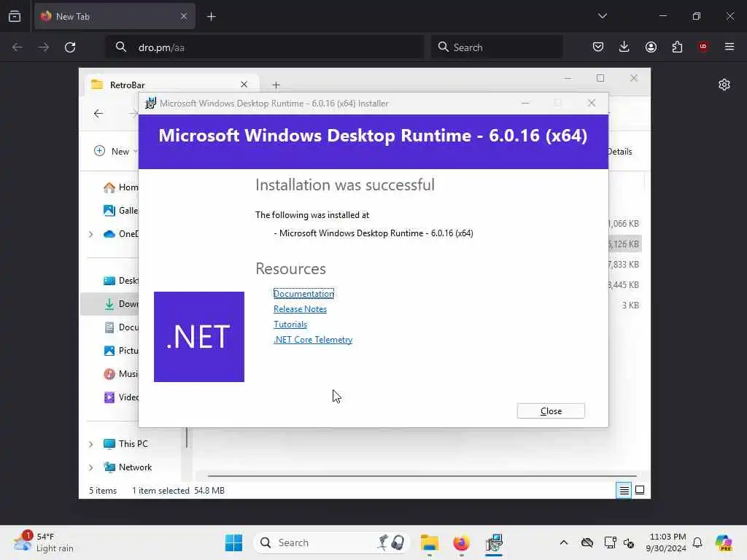Expand the OneDrive tree node

90,234
